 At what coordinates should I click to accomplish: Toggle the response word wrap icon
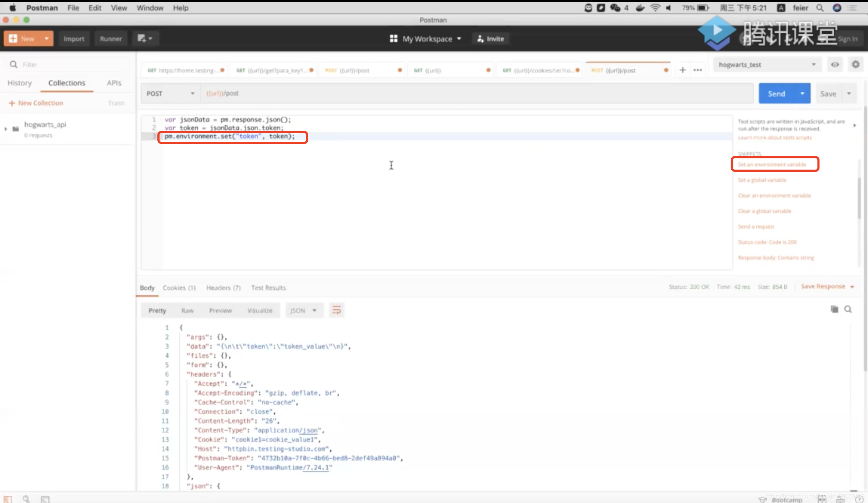336,310
